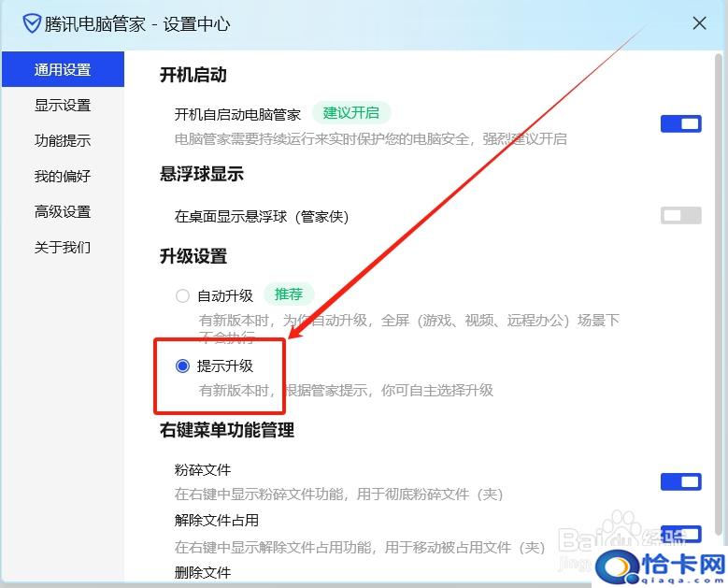Image resolution: width=728 pixels, height=588 pixels.
Task: Toggle 开机自启动电脑管家 switch off
Action: [680, 124]
